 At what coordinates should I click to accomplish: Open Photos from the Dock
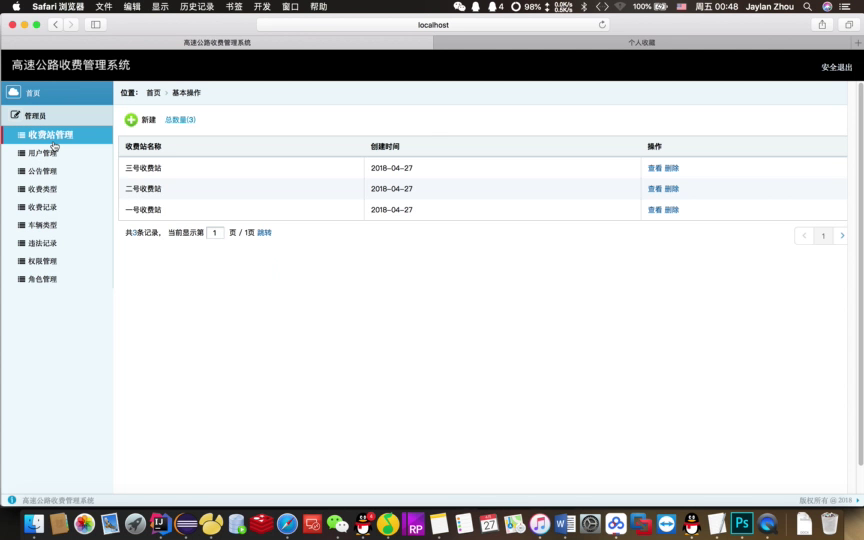point(84,524)
